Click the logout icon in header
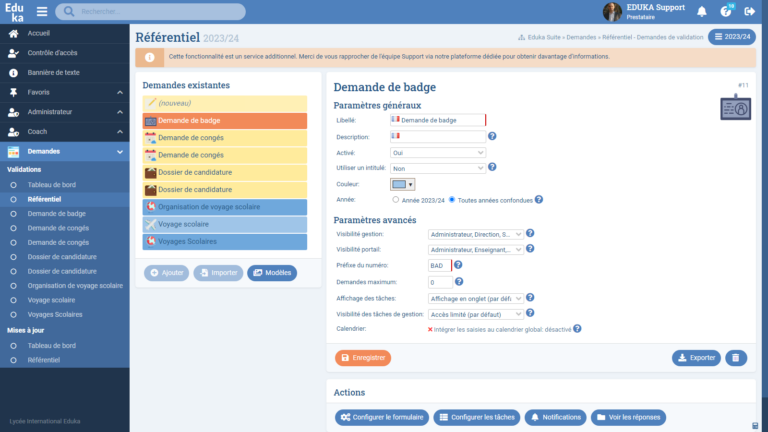The image size is (768, 432). pyautogui.click(x=749, y=11)
